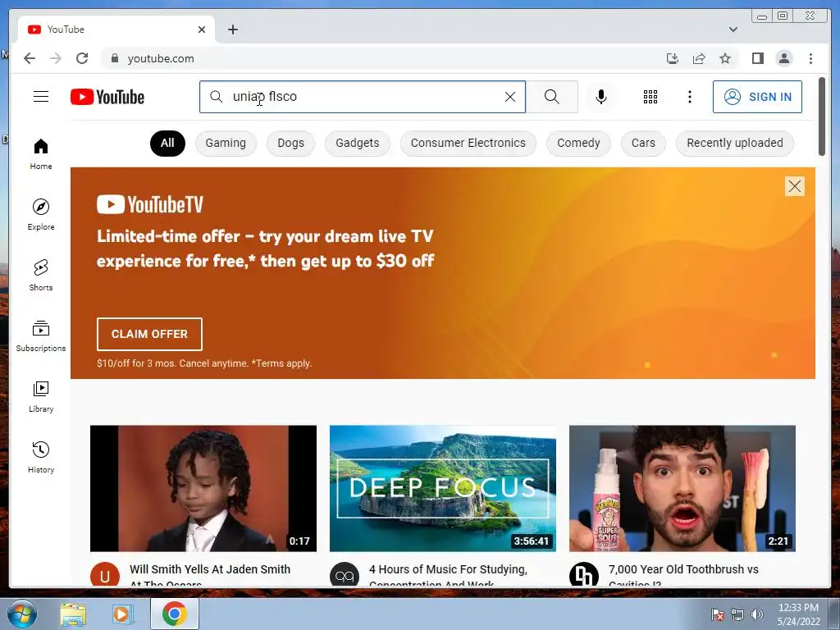This screenshot has height=630, width=840.
Task: Select the Cars filter chip
Action: [x=643, y=143]
